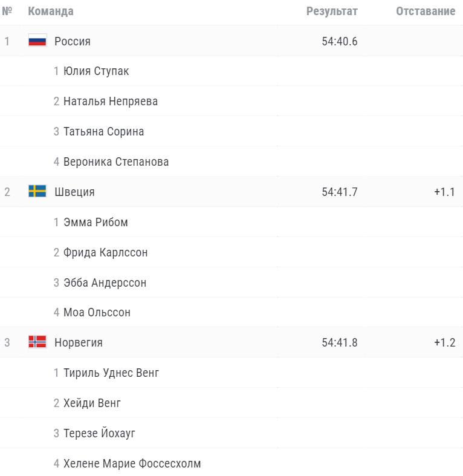Click the Russia flag icon
This screenshot has width=463, height=476.
(37, 41)
